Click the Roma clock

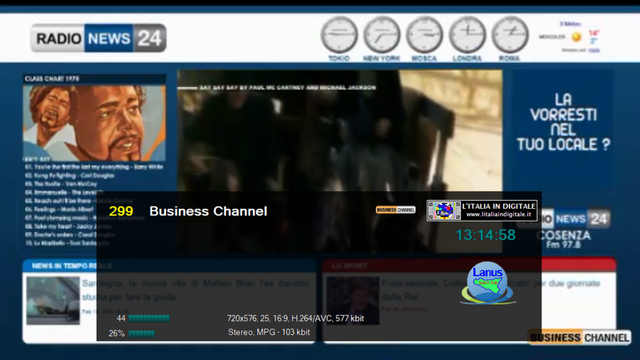(510, 35)
